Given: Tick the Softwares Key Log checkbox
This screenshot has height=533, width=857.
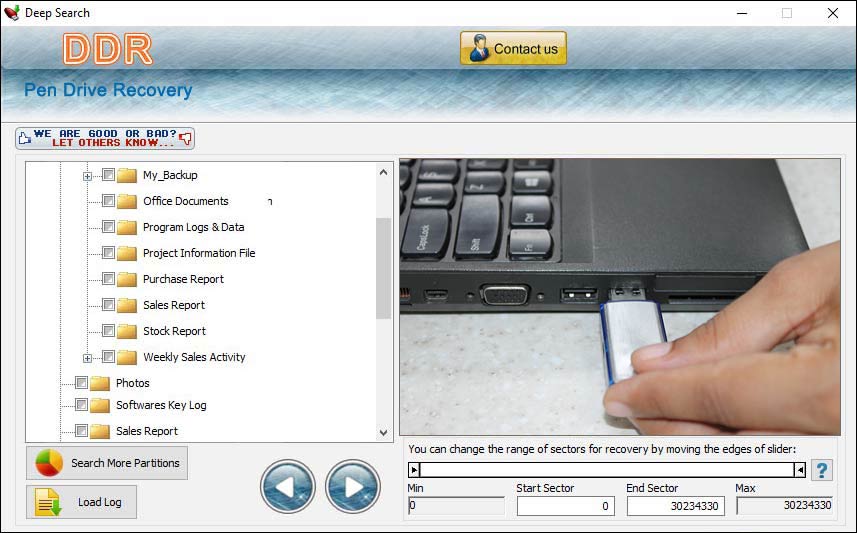Looking at the screenshot, I should [x=81, y=405].
